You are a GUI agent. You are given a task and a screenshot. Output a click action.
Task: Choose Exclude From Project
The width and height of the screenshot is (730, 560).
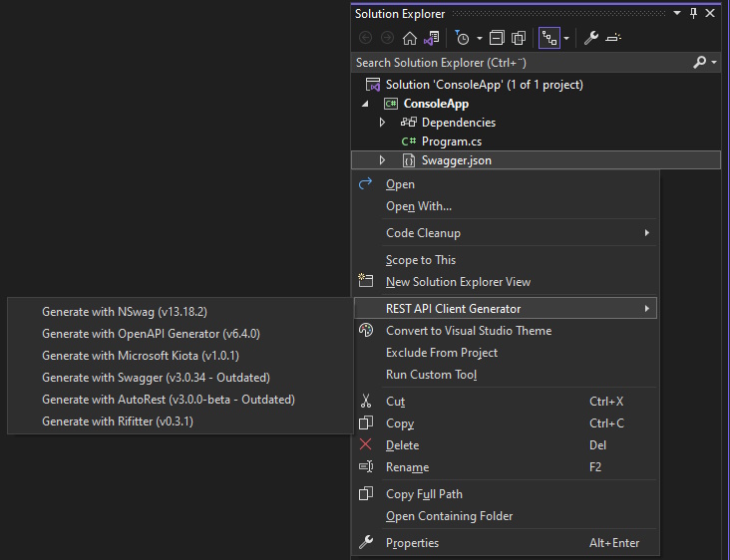[507, 353]
